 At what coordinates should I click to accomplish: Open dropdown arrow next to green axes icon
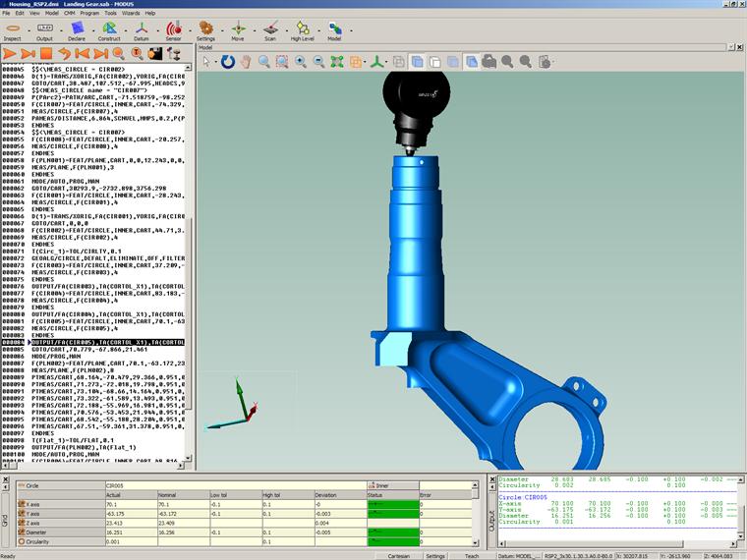pos(386,62)
